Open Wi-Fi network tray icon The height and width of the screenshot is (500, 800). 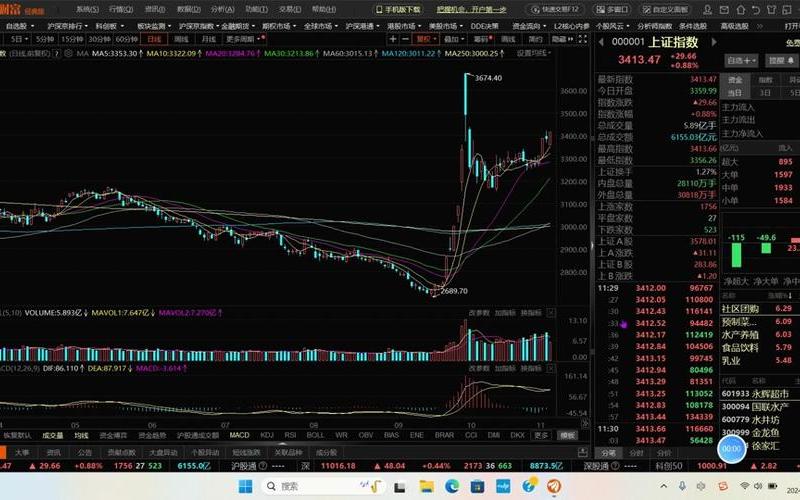744,486
